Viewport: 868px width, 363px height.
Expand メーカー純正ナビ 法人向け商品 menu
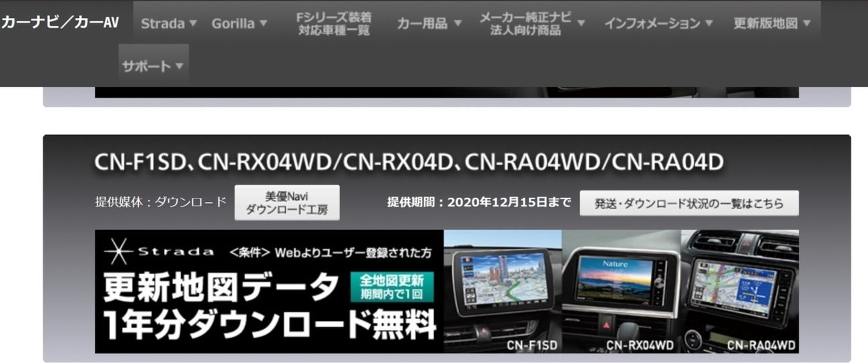coord(531,23)
